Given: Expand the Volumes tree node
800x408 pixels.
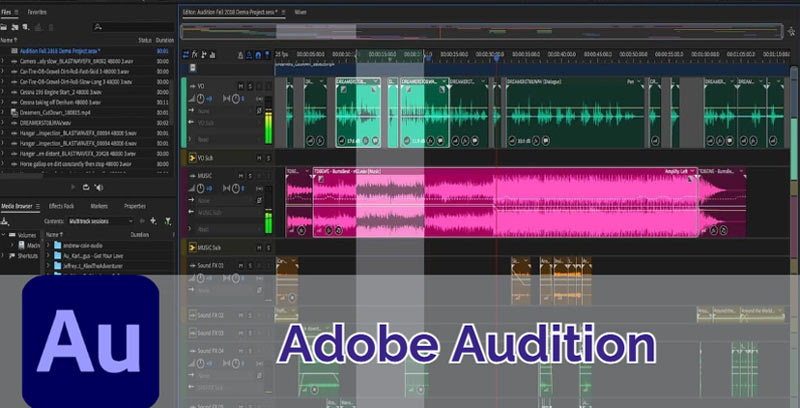Looking at the screenshot, I should click(x=4, y=235).
